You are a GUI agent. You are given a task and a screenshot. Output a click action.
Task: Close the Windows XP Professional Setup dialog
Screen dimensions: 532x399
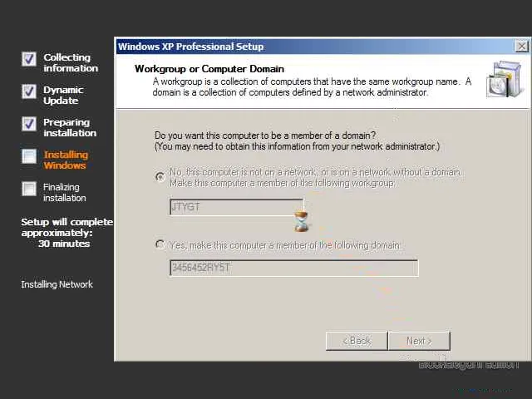522,47
